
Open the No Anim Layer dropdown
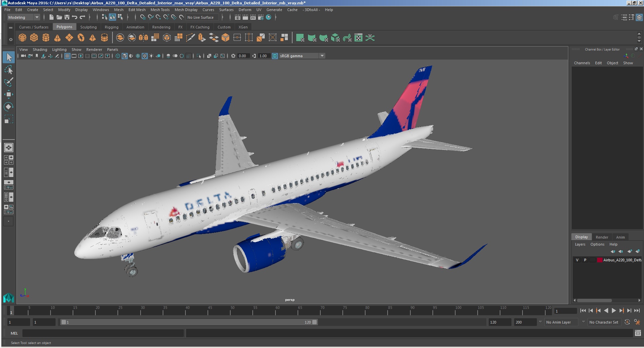(x=561, y=322)
